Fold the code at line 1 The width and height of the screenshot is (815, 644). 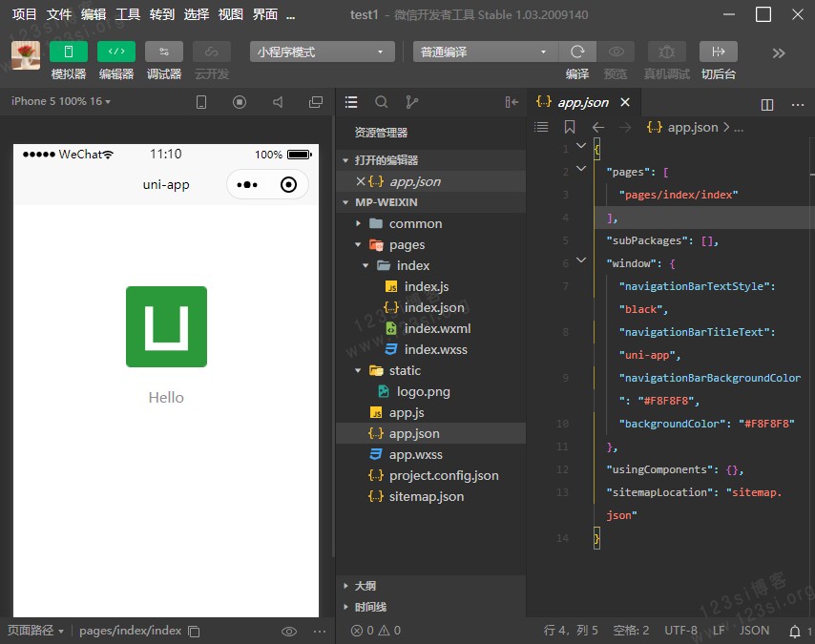[581, 146]
